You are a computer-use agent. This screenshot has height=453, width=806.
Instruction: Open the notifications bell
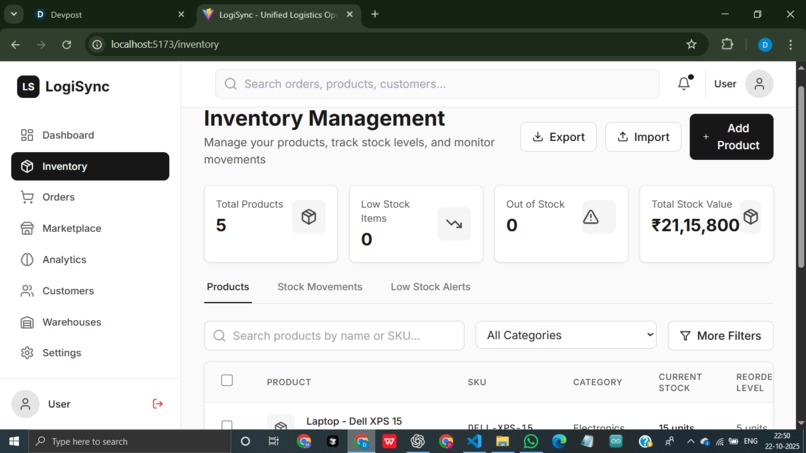pyautogui.click(x=684, y=83)
